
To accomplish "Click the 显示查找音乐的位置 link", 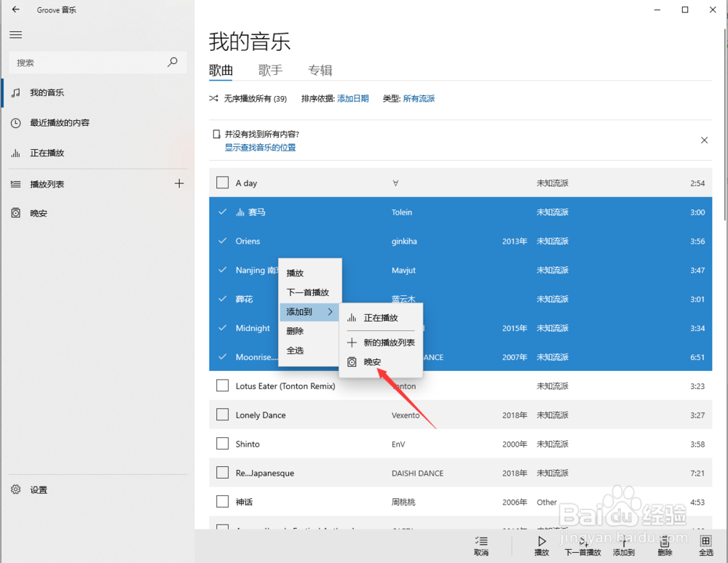I will pyautogui.click(x=260, y=148).
